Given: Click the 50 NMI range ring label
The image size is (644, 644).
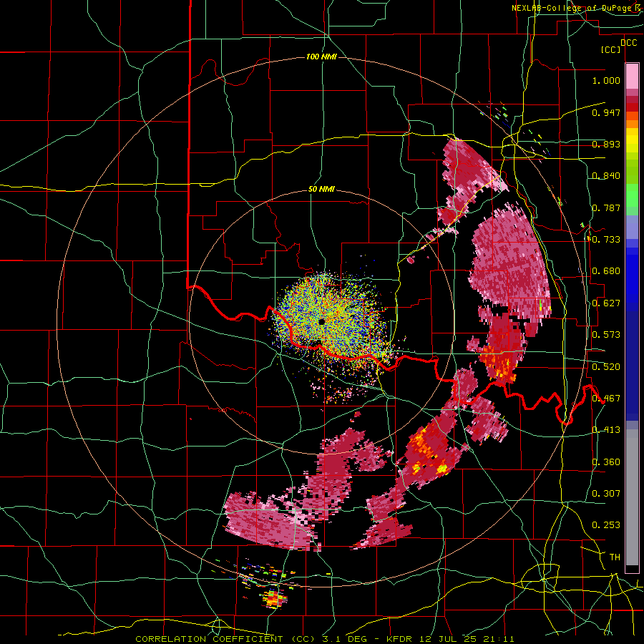Looking at the screenshot, I should [x=321, y=190].
